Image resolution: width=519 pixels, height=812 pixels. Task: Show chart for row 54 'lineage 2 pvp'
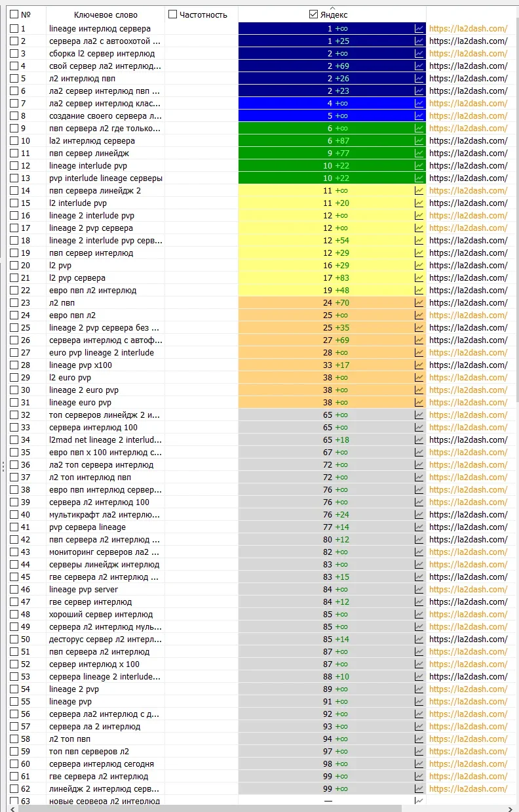[x=419, y=689]
